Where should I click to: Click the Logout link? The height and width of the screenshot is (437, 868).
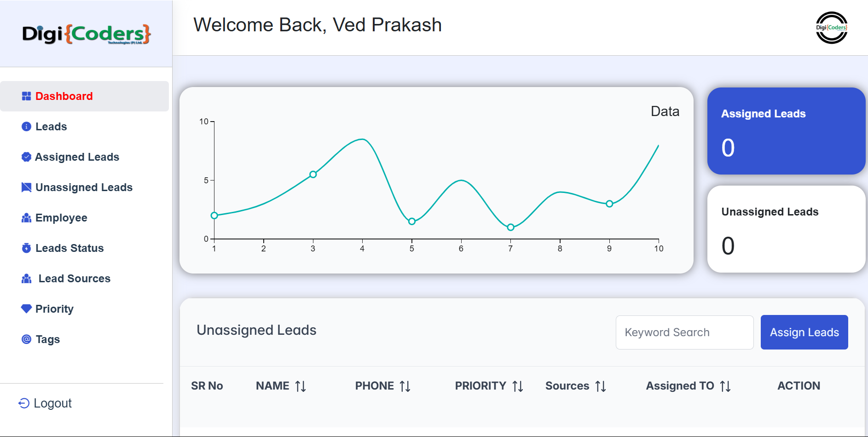point(52,403)
